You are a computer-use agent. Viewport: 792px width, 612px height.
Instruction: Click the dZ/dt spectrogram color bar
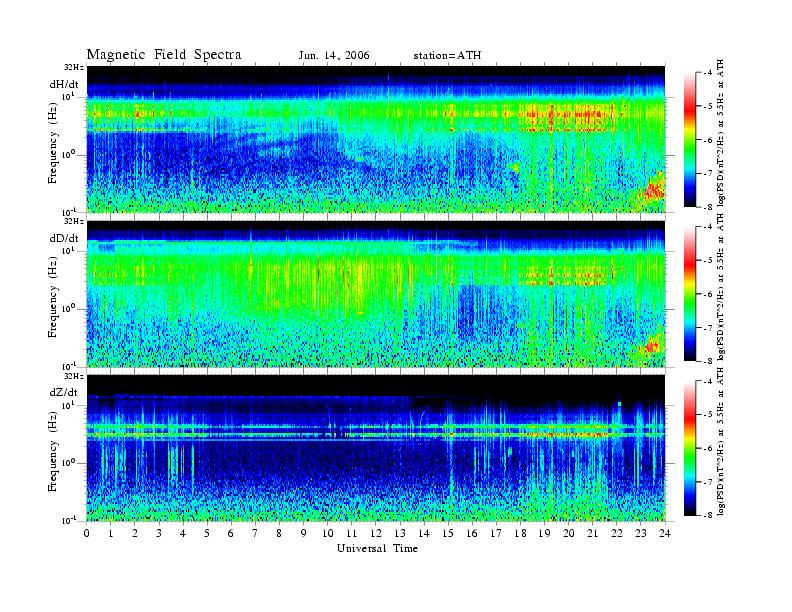coord(690,448)
